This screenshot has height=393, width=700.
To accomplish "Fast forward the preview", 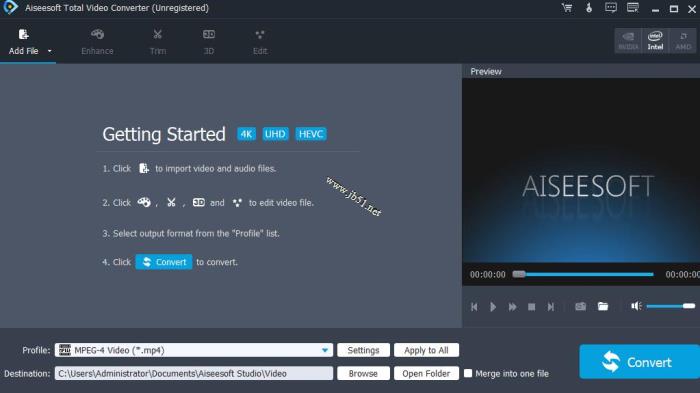I will click(x=512, y=307).
